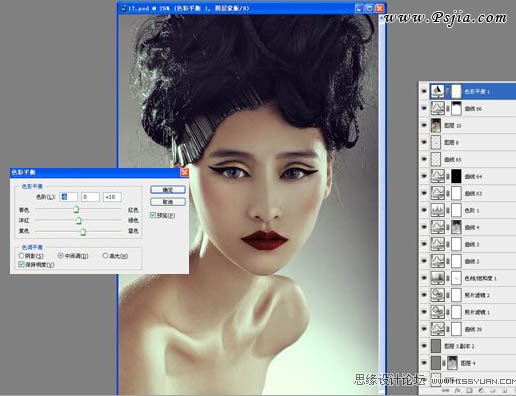Click the color balance adjustment icon of 色彩平衡 1

tap(437, 91)
